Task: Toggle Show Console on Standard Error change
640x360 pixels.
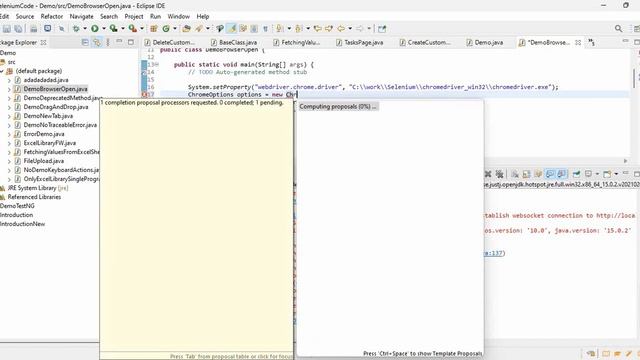Action: pos(562,174)
